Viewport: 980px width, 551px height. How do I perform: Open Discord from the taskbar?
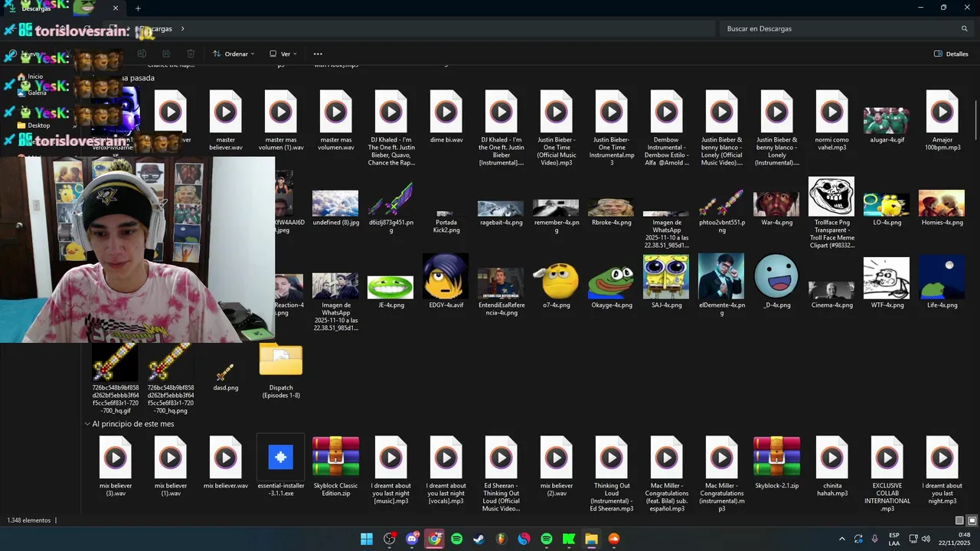pos(412,539)
